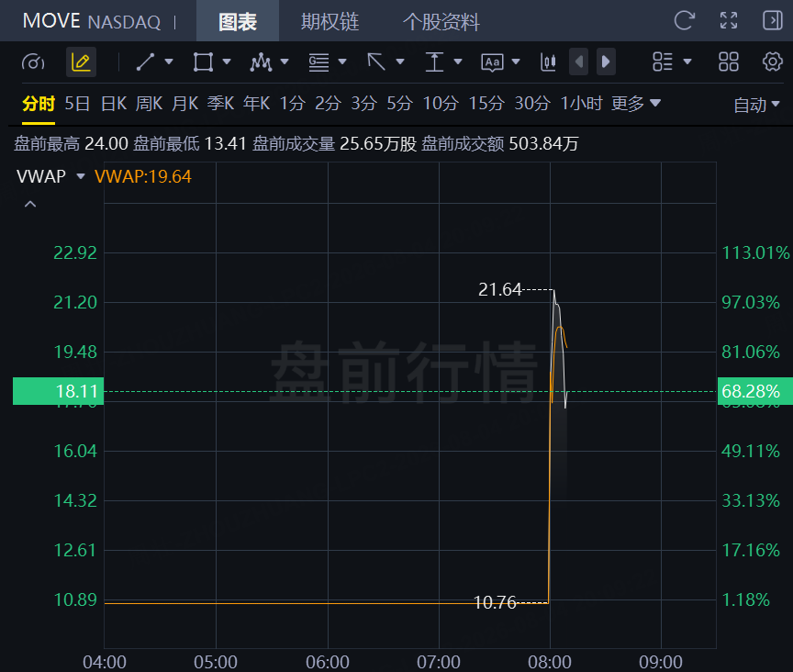The image size is (793, 672).
Task: Click the toolbar right scroll arrow
Action: pos(606,62)
